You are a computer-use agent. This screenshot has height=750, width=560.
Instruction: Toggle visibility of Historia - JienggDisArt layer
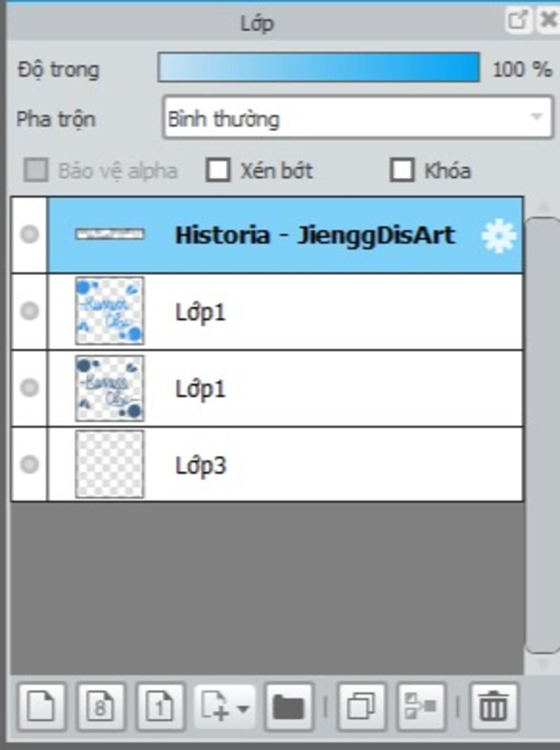30,235
